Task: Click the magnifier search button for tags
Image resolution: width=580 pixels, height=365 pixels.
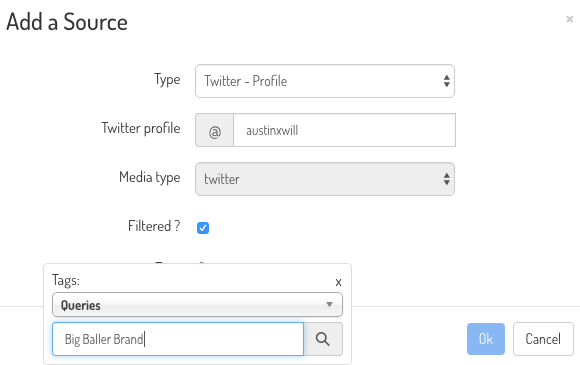Action: coord(323,339)
